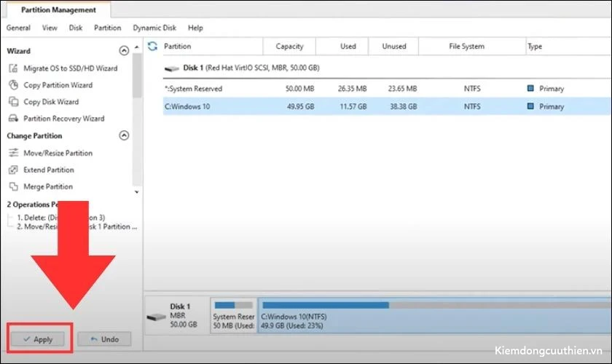
Task: Select pending operation 2. Move/Resize
Action: click(x=77, y=226)
